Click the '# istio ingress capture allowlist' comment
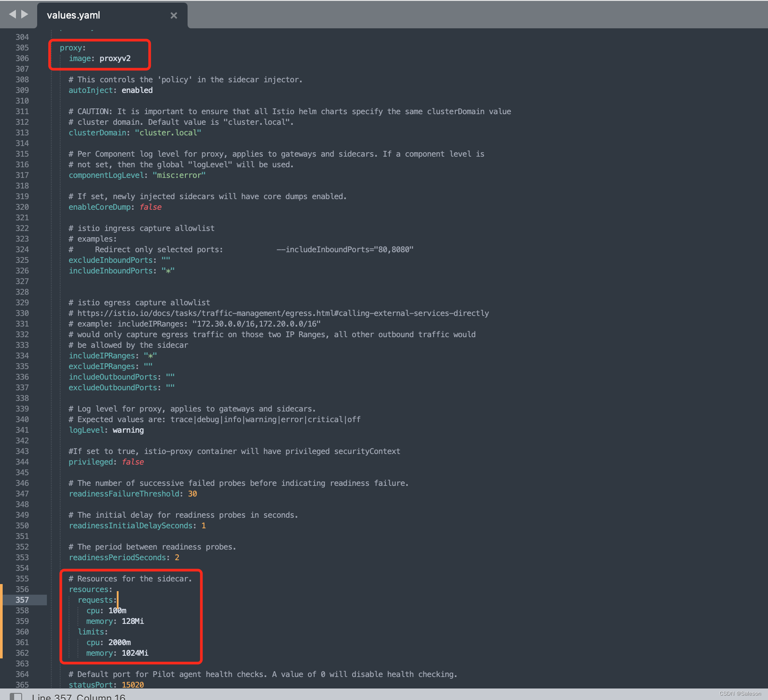 (142, 228)
